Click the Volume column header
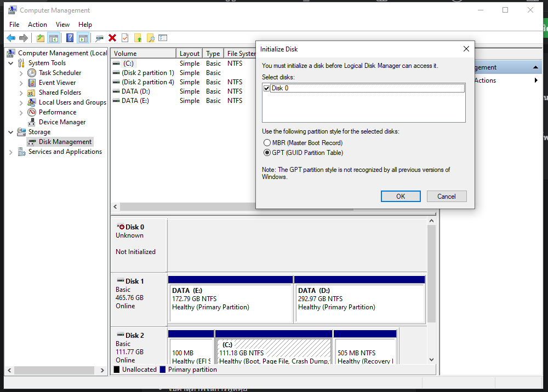 (x=143, y=54)
